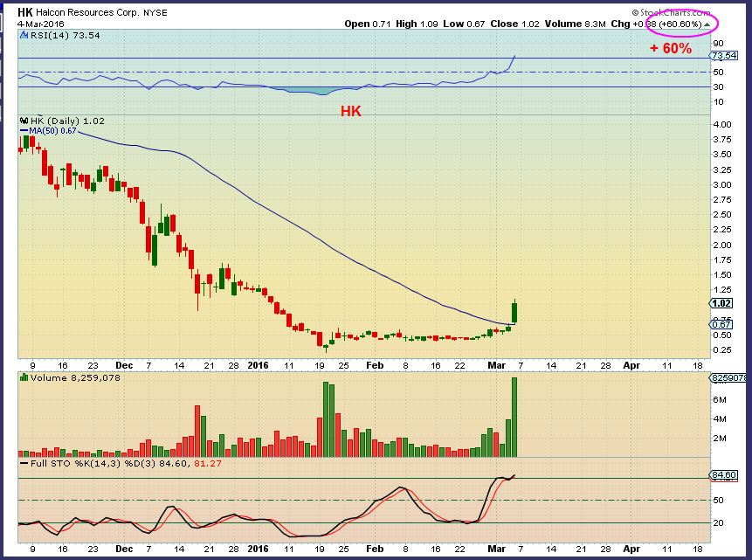
Task: Click the candlestick icon beside HK (Daily)
Action: (24, 121)
